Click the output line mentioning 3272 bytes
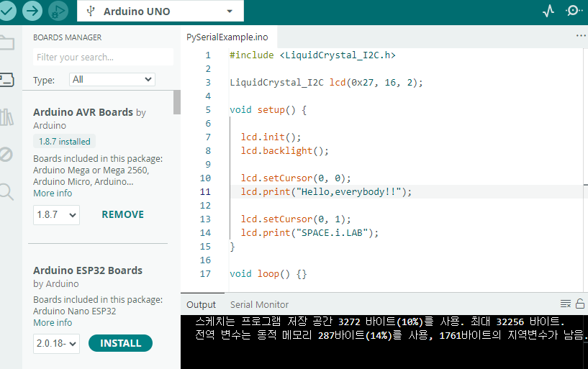Viewport: 588px width, 369px height. [380, 322]
